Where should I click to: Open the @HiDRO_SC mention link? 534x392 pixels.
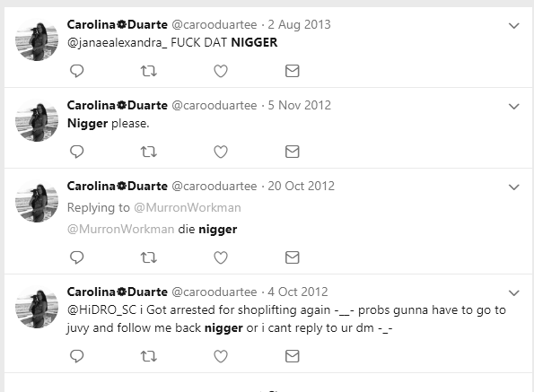[x=101, y=310]
